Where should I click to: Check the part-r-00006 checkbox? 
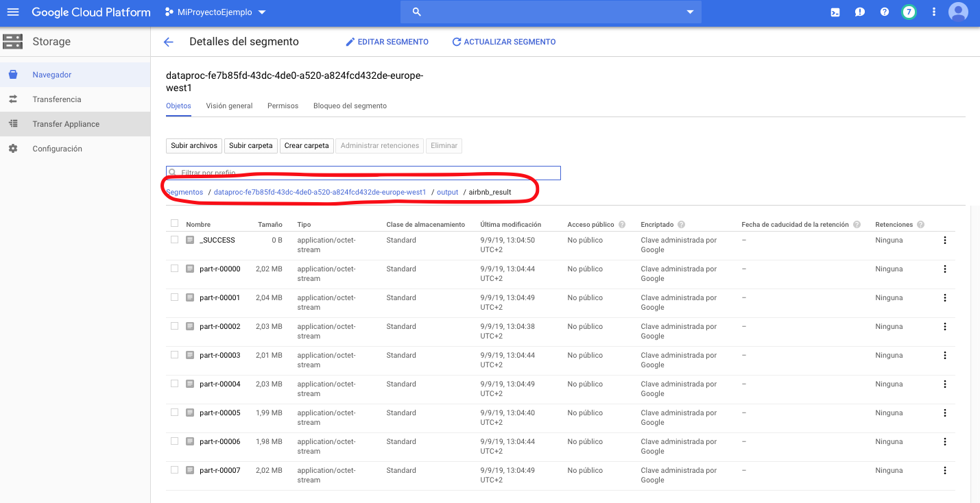click(174, 441)
